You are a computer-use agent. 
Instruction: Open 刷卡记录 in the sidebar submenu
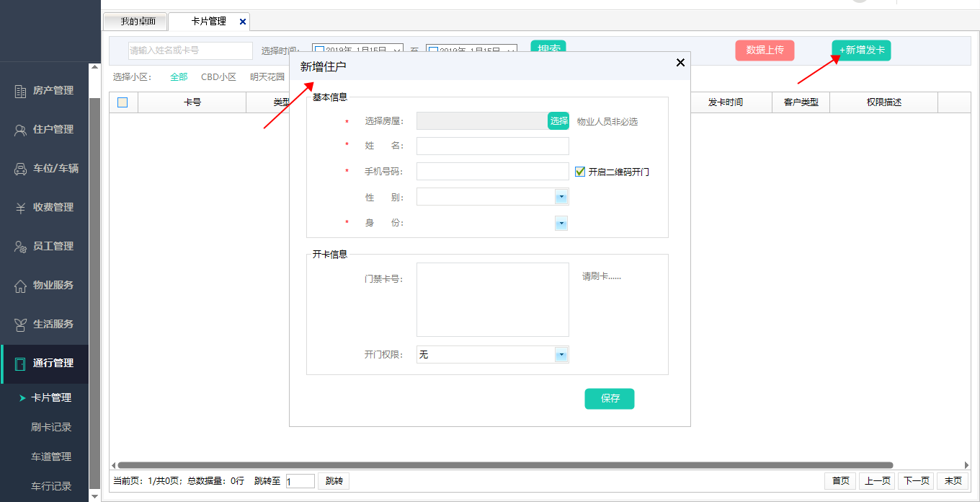pos(51,427)
